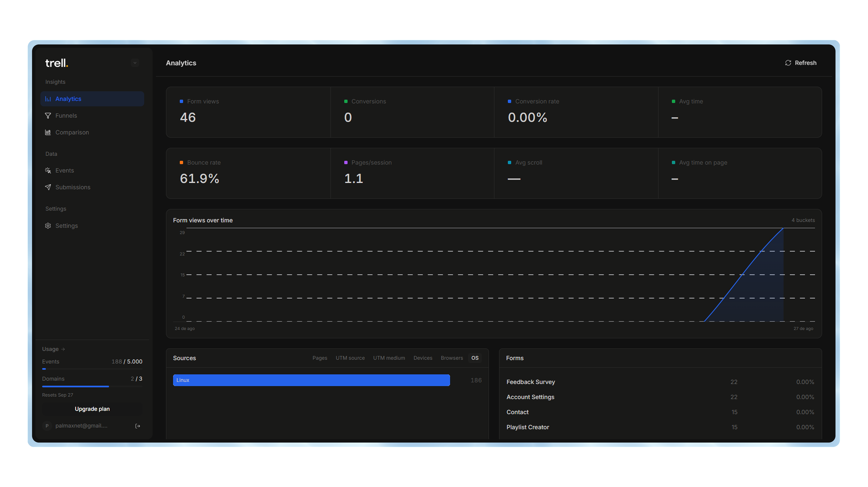Click the Avg scroll metric card
The image size is (868, 487).
point(576,173)
